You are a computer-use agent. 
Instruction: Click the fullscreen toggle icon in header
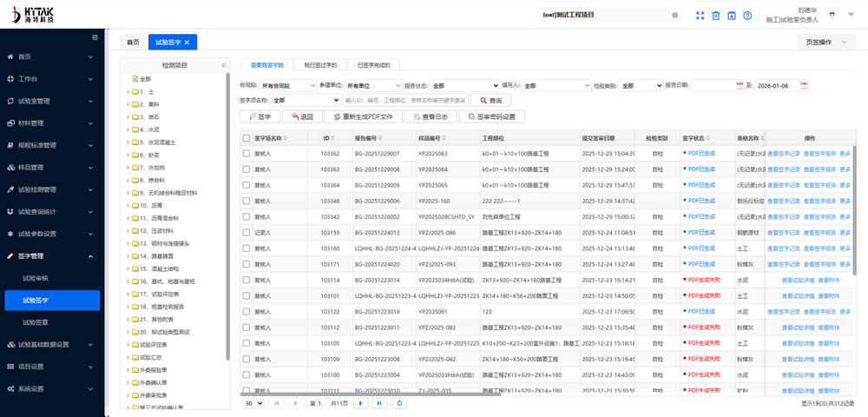[700, 16]
